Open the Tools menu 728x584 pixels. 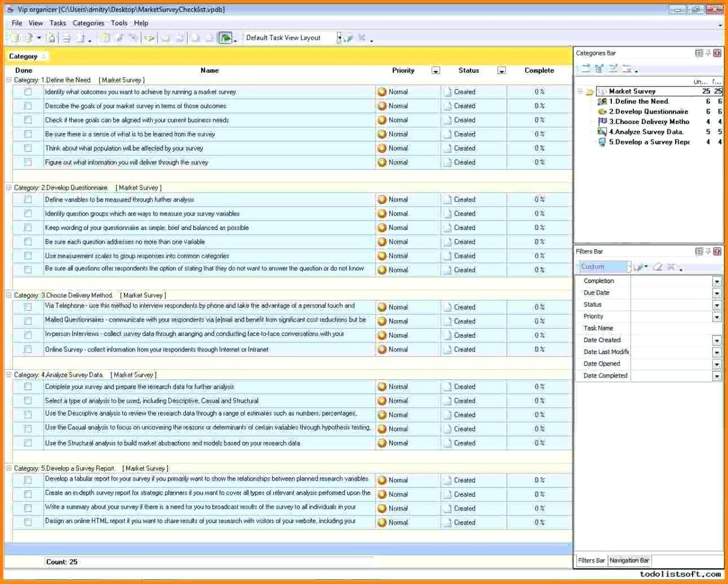tap(119, 23)
